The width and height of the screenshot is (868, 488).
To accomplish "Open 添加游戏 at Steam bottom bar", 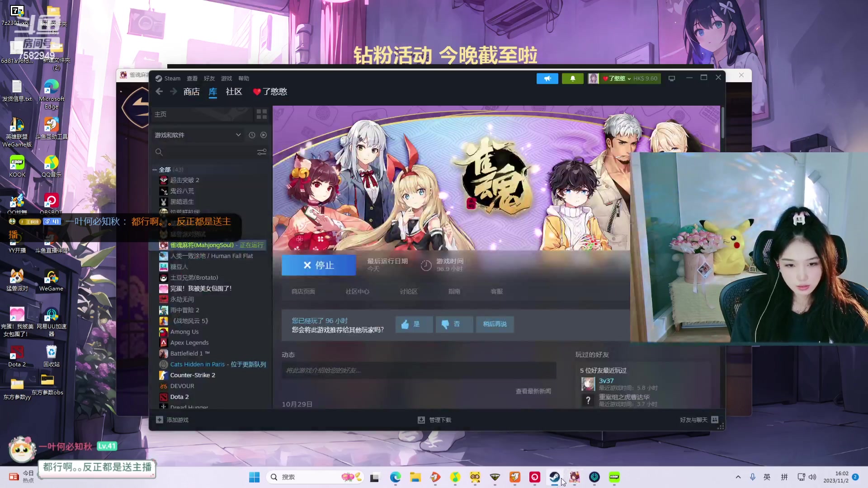I will (x=172, y=420).
